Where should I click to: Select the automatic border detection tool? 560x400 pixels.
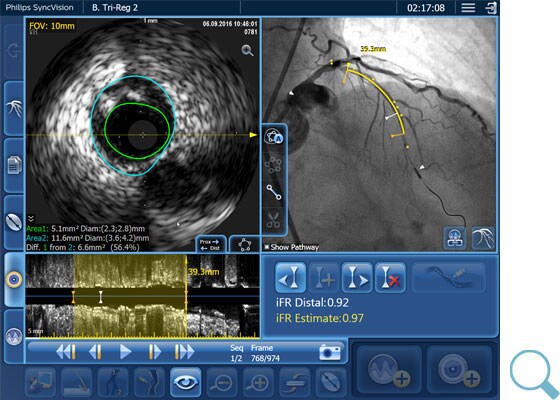click(x=274, y=137)
